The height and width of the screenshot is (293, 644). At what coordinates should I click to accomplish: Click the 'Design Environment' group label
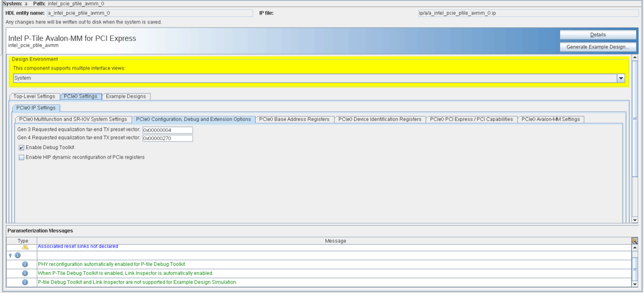(35, 59)
